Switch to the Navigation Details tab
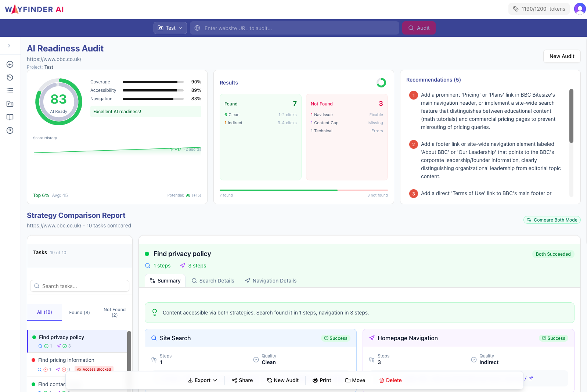The width and height of the screenshot is (587, 392). tap(270, 281)
